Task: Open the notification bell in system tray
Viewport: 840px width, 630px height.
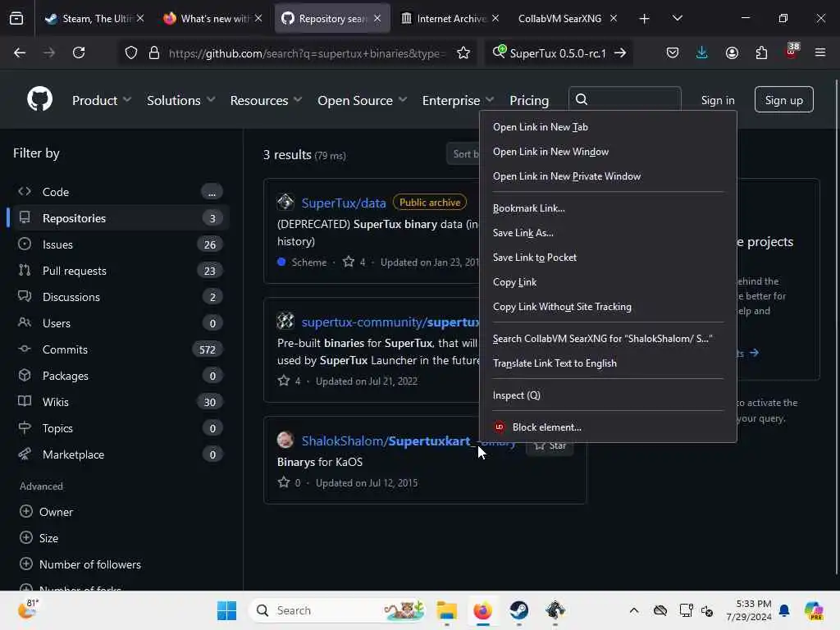Action: 784,610
